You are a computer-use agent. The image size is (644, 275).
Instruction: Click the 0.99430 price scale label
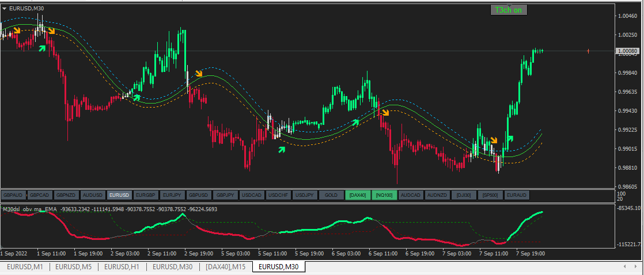pos(627,111)
